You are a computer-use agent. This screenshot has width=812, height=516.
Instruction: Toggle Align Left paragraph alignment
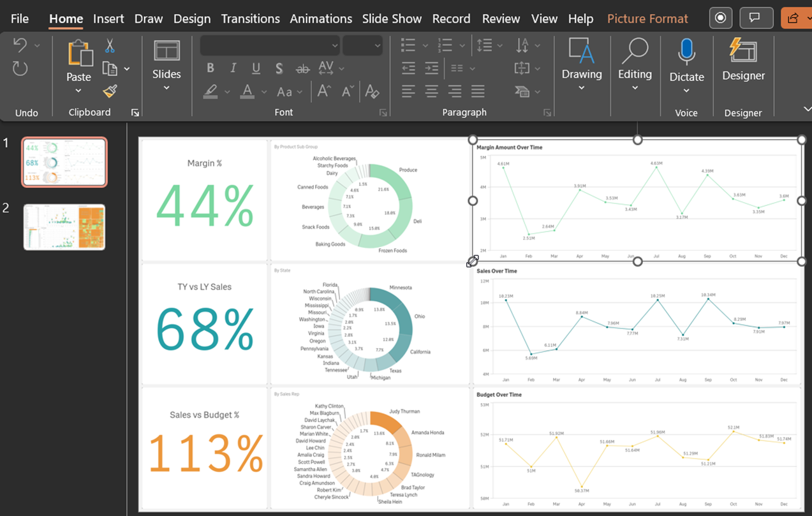tap(408, 92)
